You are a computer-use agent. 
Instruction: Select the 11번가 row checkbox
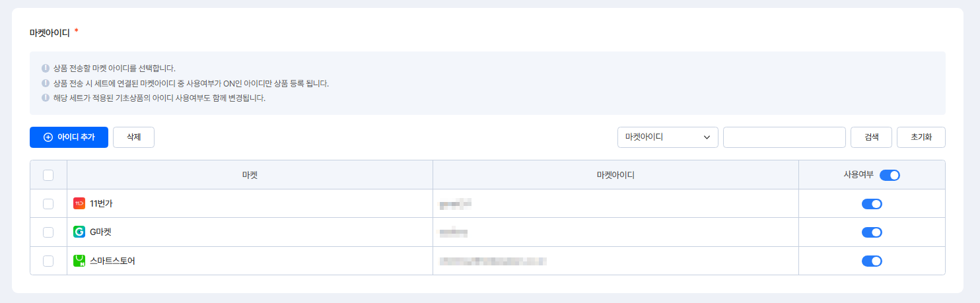(48, 203)
